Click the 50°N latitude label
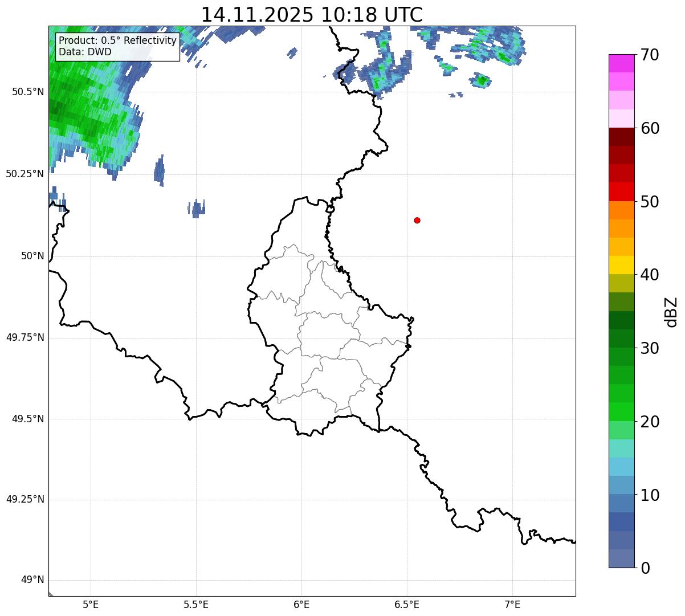The width and height of the screenshot is (685, 616). 33,256
